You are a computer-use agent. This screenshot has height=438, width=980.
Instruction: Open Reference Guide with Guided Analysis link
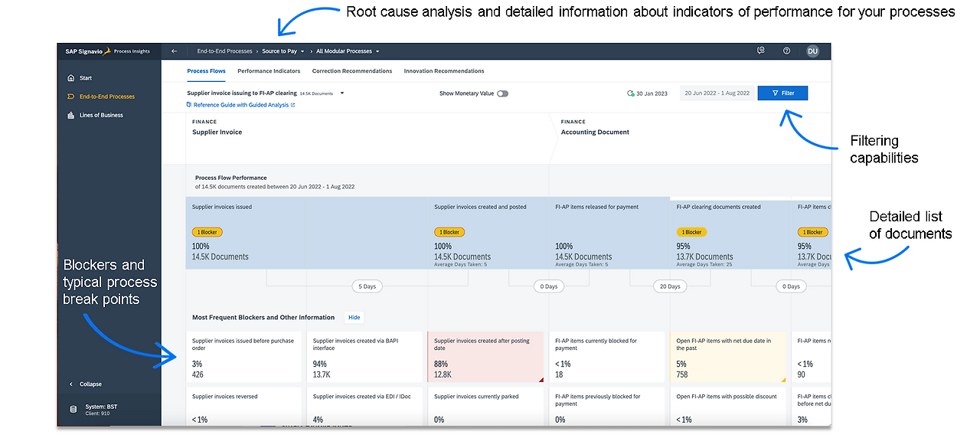point(241,105)
